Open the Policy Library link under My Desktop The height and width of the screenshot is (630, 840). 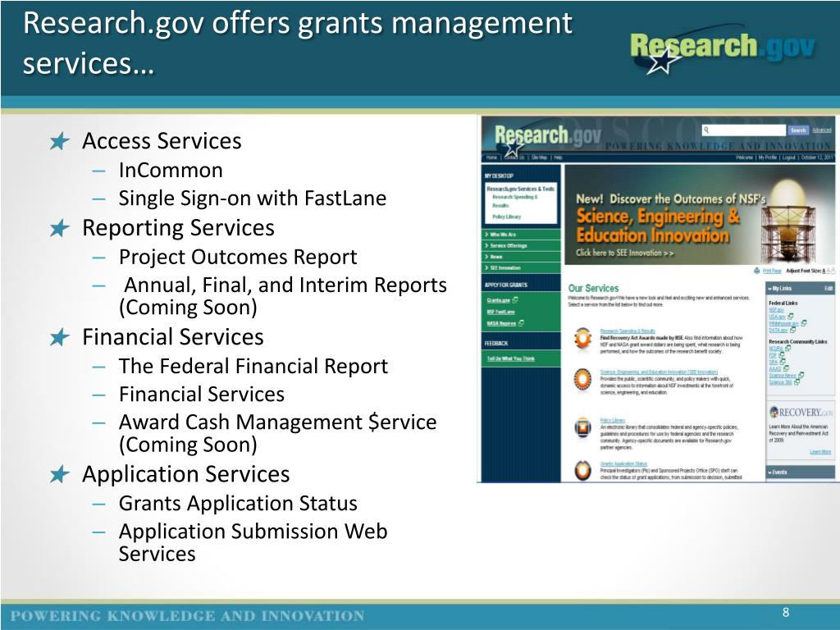(506, 217)
